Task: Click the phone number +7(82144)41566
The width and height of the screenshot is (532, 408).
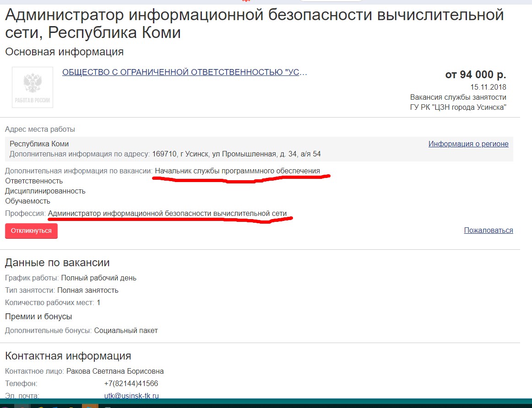Action: point(131,383)
